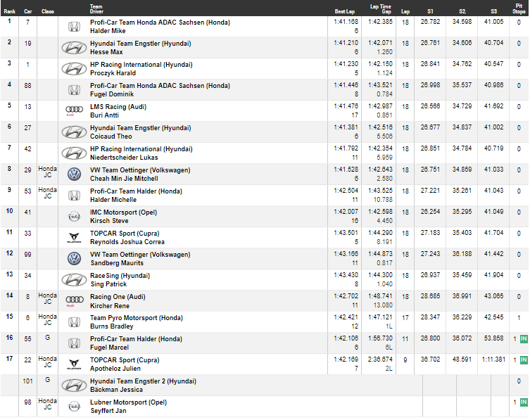Select team IMC Motorsport (Opel)
The width and height of the screenshot is (530, 420).
[x=123, y=212]
